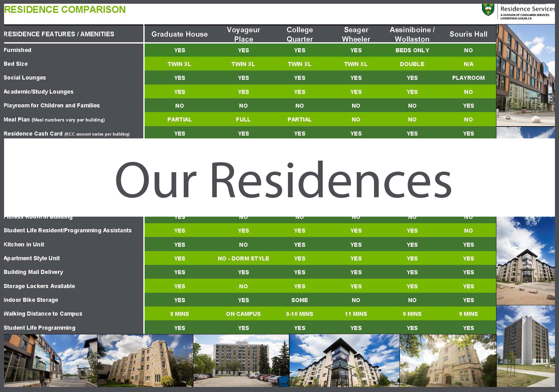Image resolution: width=559 pixels, height=392 pixels.
Task: Click the College Quarter header label
Action: (300, 34)
